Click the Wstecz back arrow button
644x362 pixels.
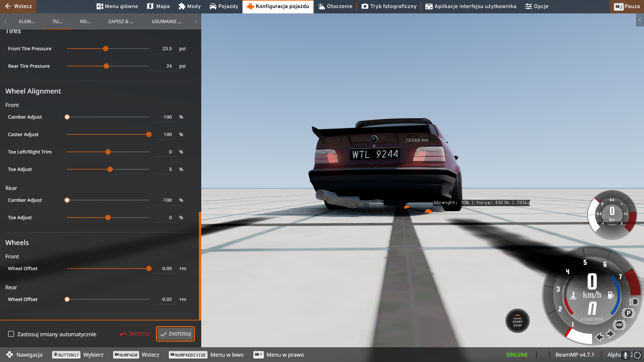[x=18, y=6]
